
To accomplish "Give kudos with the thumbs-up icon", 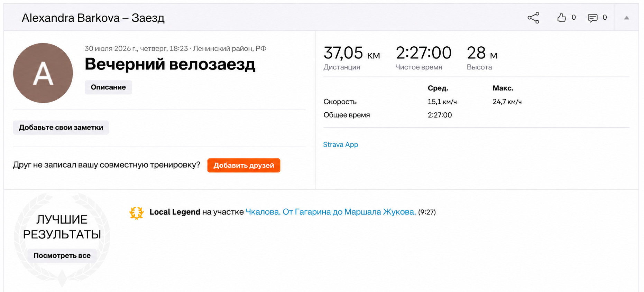I will [x=562, y=18].
